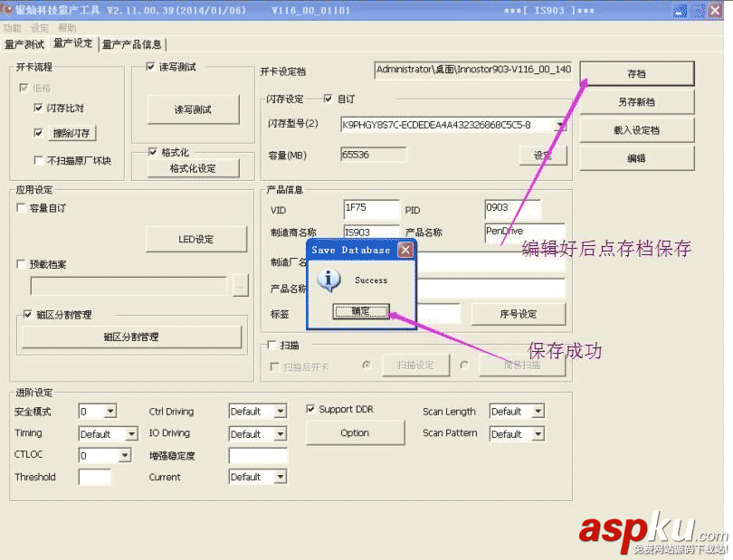Click the Option button under Support DDR
Viewport: 733px width, 560px height.
click(355, 432)
